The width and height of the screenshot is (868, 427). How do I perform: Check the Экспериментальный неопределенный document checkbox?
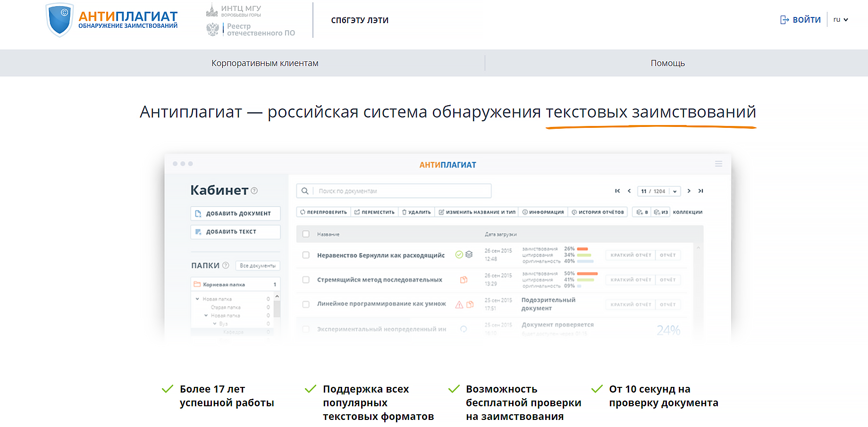[x=306, y=329]
